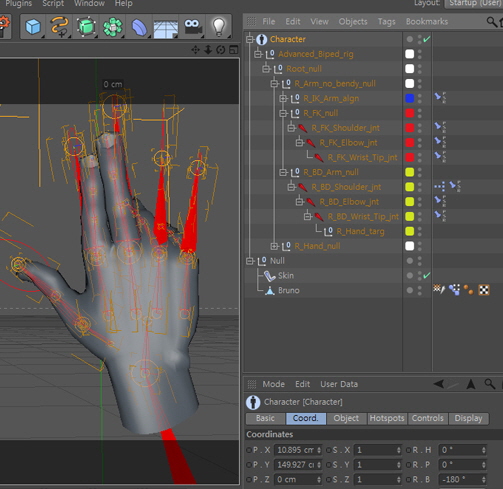Viewport: 503px width, 489px height.
Task: Toggle Skin deformer enabled checkmark
Action: point(426,276)
